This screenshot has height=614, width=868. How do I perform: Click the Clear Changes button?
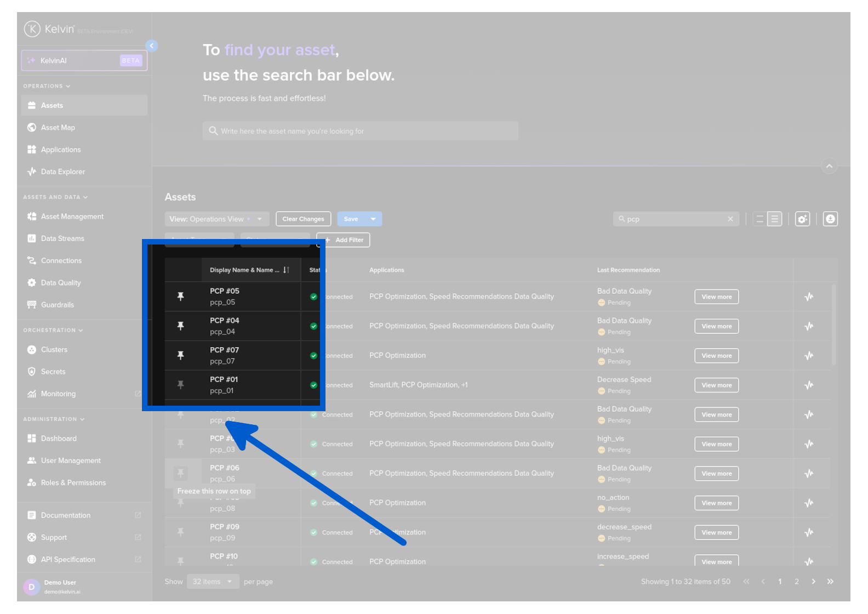(x=303, y=219)
